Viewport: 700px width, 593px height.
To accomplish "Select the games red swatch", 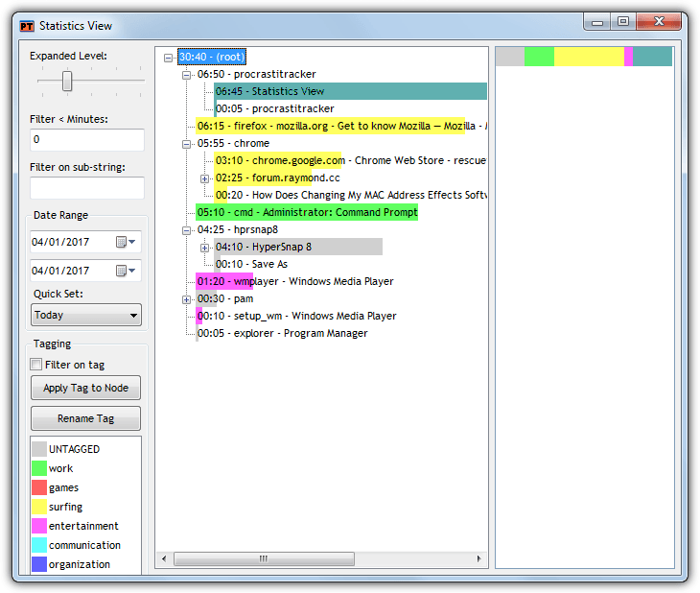I will point(39,487).
